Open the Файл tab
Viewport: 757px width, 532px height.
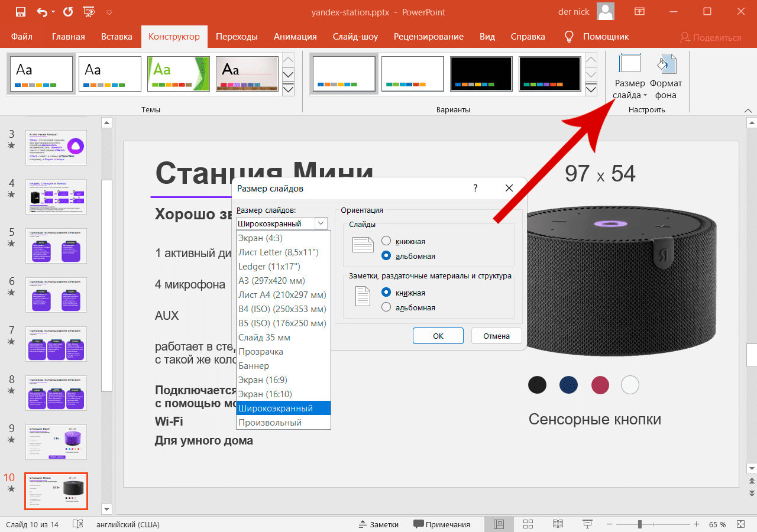click(21, 37)
